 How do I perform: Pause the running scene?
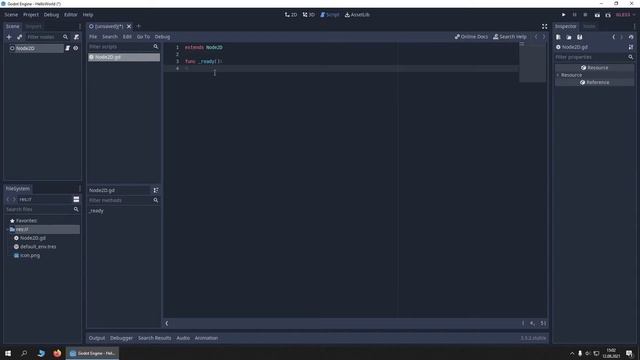click(x=574, y=15)
